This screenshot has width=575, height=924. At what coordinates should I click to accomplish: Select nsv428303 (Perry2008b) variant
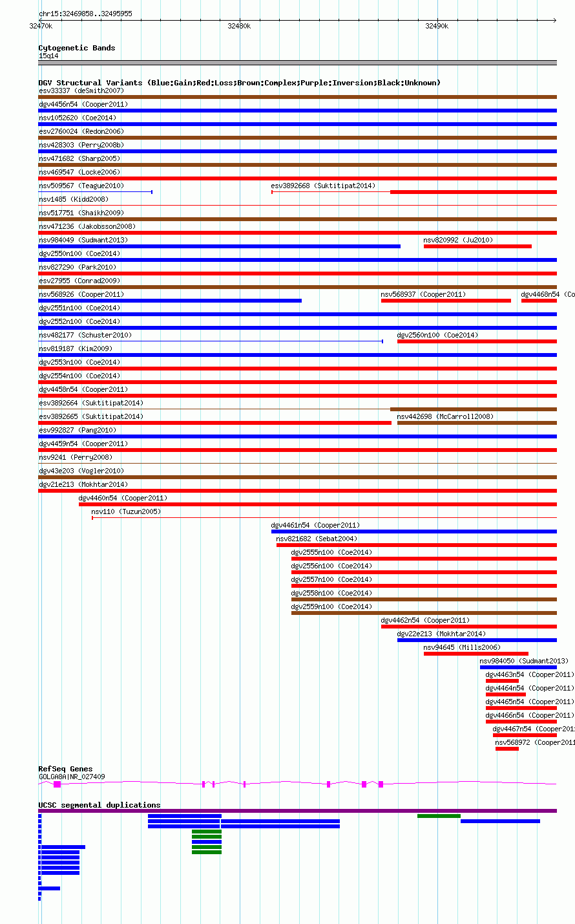click(297, 151)
